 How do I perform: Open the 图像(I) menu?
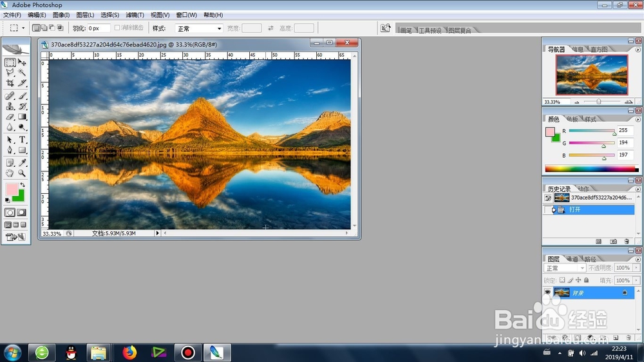pos(61,15)
